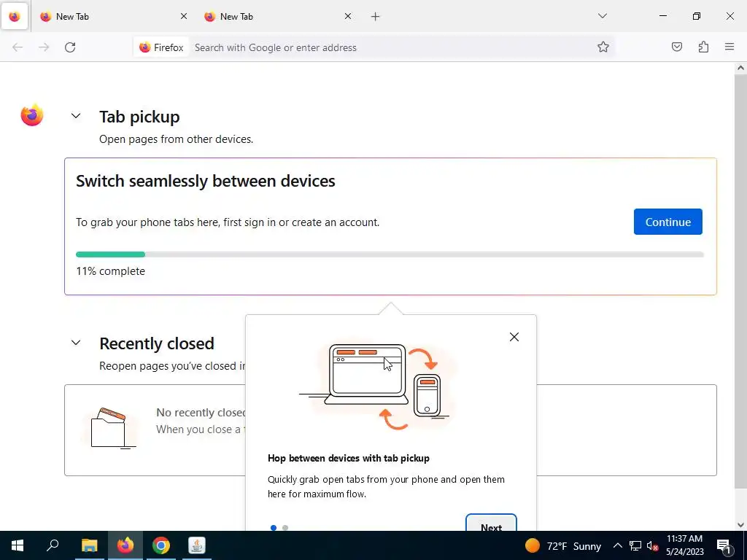
Task: Open a new tab with plus button
Action: click(x=376, y=17)
